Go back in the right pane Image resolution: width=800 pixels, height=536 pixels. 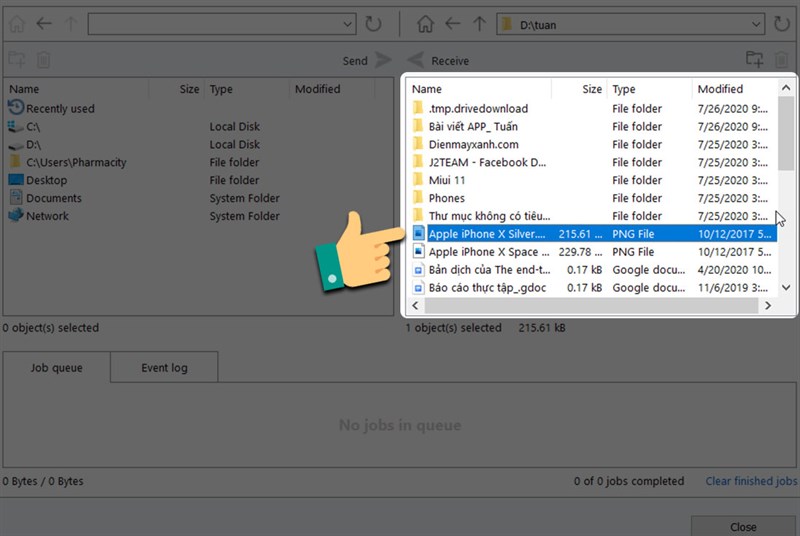pyautogui.click(x=453, y=23)
